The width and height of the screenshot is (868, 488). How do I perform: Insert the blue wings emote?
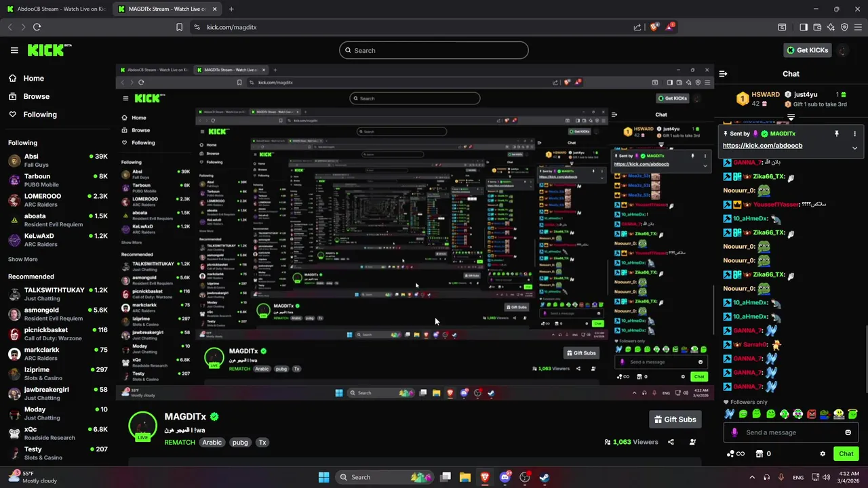pyautogui.click(x=729, y=414)
